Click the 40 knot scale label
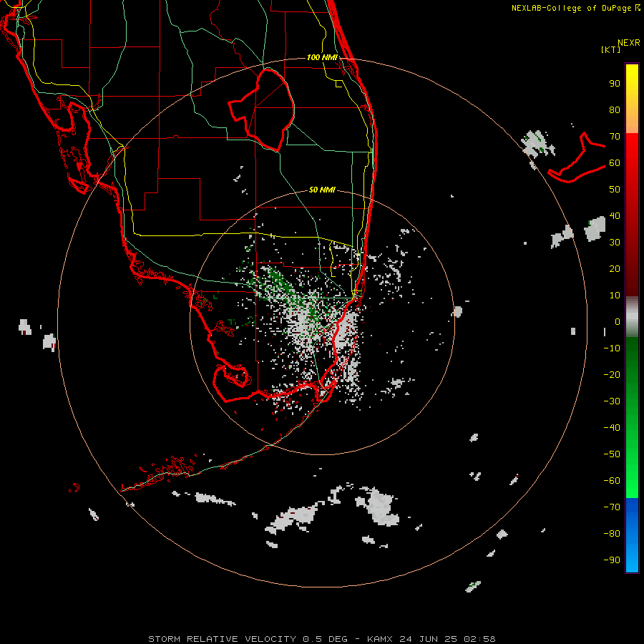 coord(615,215)
